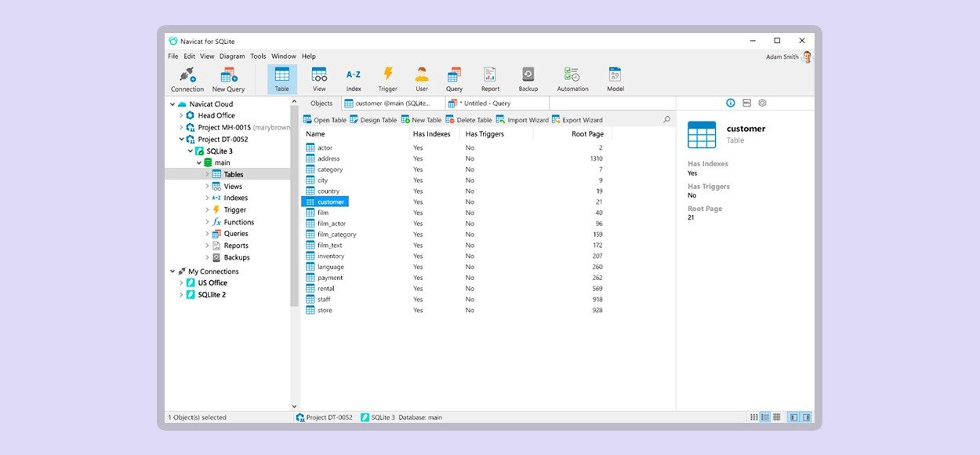Image resolution: width=980 pixels, height=455 pixels.
Task: Open the Edit menu
Action: tap(190, 56)
